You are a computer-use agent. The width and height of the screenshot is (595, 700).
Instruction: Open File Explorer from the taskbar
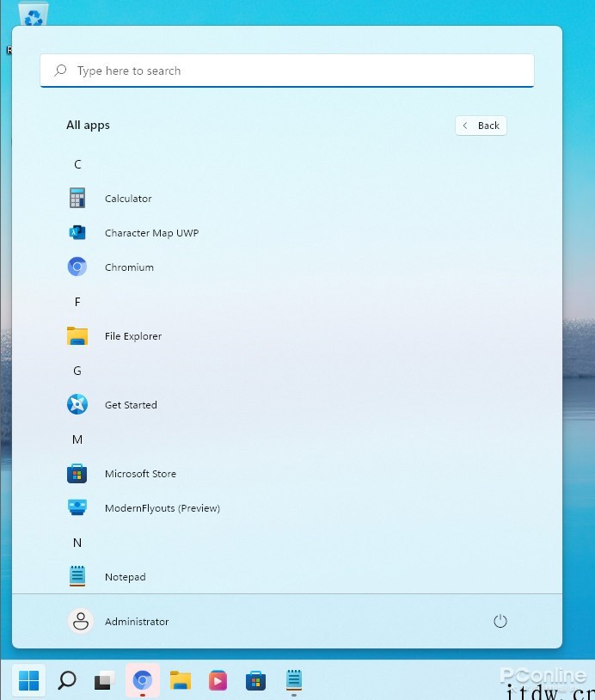pos(181,681)
